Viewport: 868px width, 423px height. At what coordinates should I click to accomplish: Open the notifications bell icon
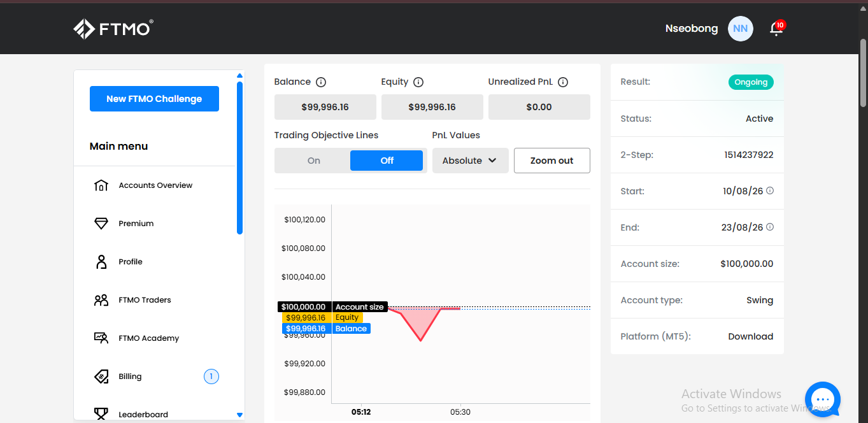point(776,29)
